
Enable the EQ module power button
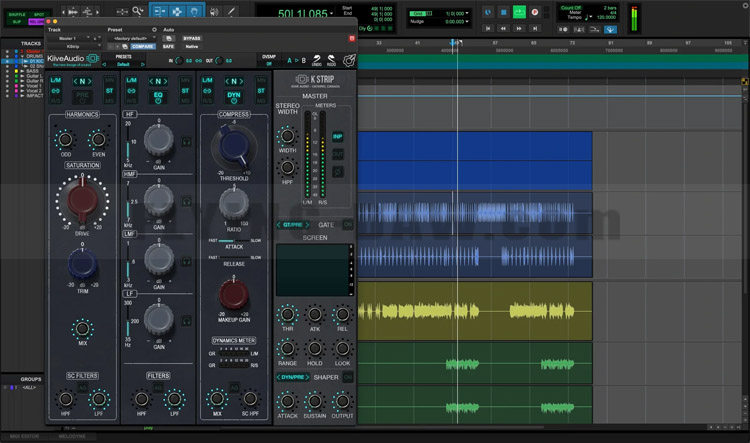click(158, 96)
